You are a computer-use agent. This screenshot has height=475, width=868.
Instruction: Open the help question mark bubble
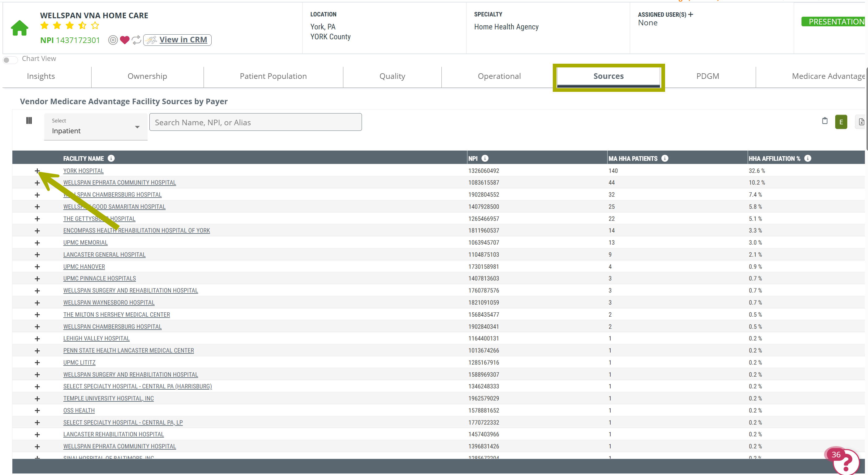(x=846, y=462)
